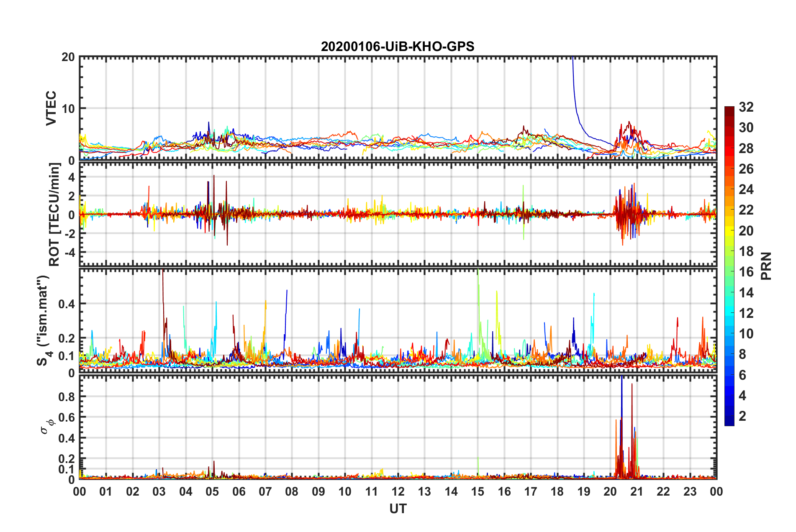Select hour label 08 on the UT axis
The image size is (796, 532).
coord(292,491)
